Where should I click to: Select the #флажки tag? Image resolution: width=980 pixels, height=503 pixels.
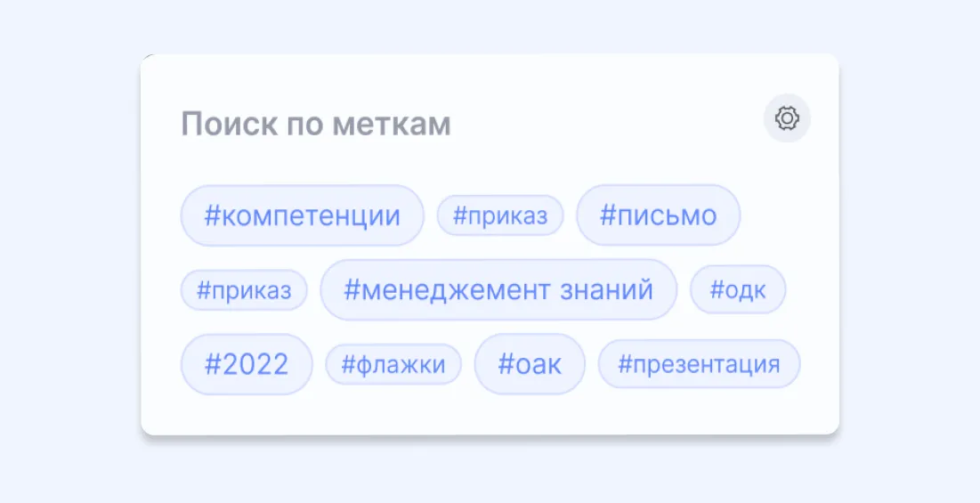pyautogui.click(x=393, y=364)
